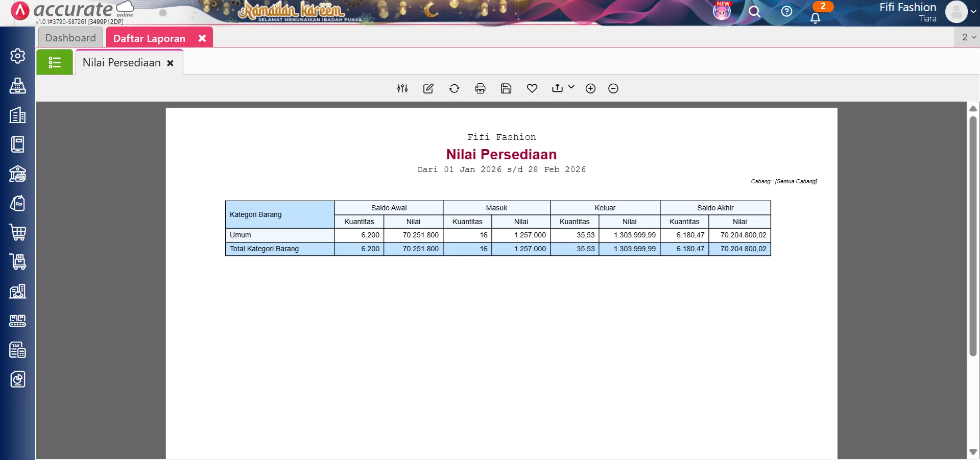The image size is (980, 460).
Task: Click the edit report pencil icon
Action: (x=428, y=88)
